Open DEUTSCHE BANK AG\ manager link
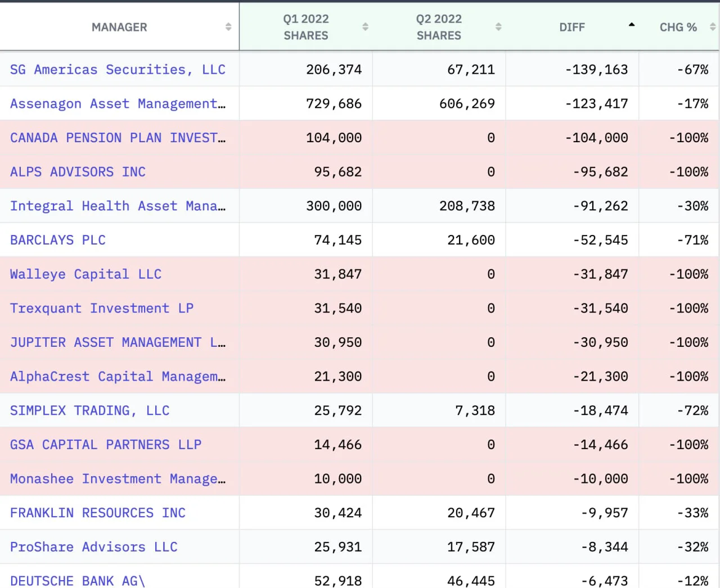The height and width of the screenshot is (588, 720). pyautogui.click(x=78, y=581)
